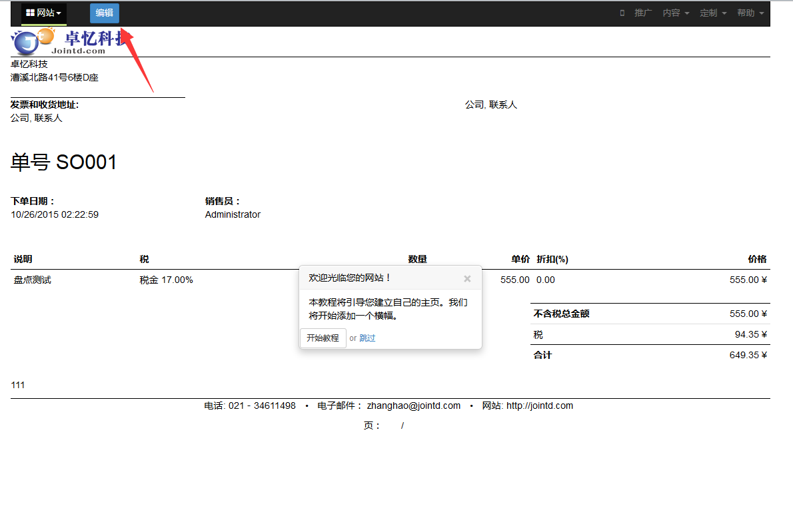793x532 pixels.
Task: Click the 盘点测试 line item description
Action: pyautogui.click(x=33, y=280)
